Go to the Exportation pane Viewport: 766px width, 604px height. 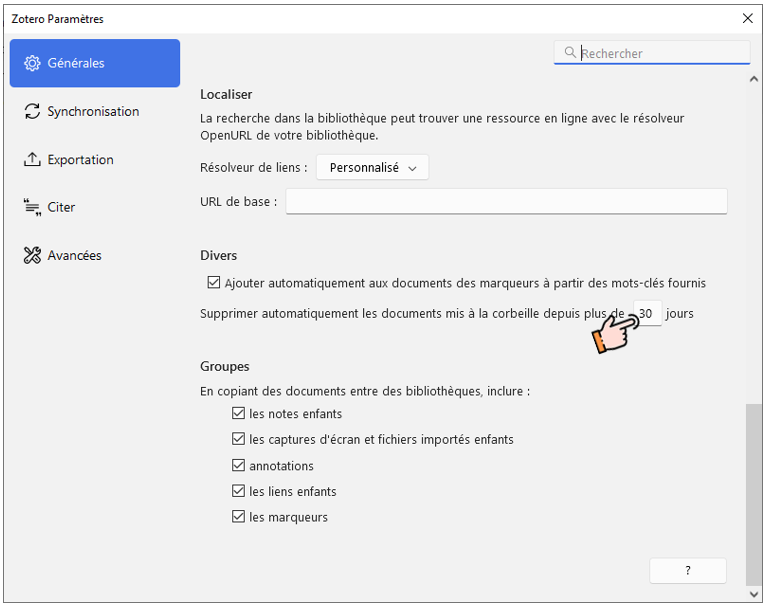coord(95,159)
